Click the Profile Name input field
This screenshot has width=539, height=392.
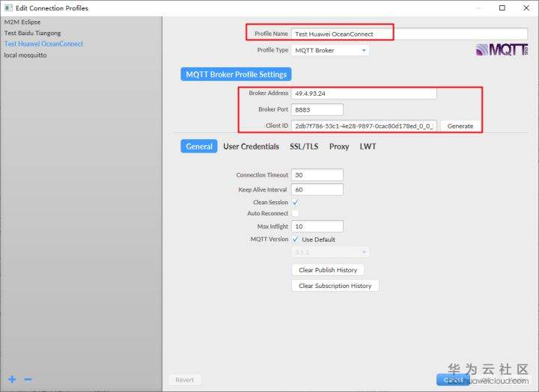(409, 34)
